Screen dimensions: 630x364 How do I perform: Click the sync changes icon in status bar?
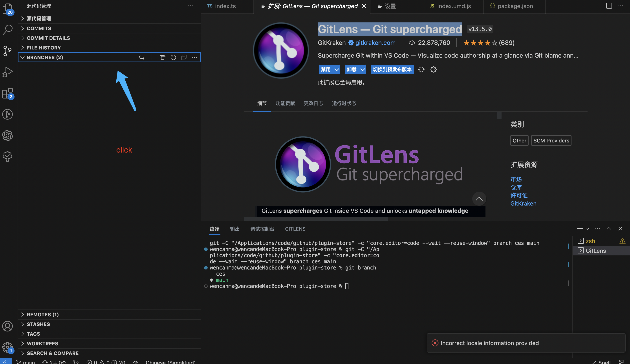tap(54, 362)
